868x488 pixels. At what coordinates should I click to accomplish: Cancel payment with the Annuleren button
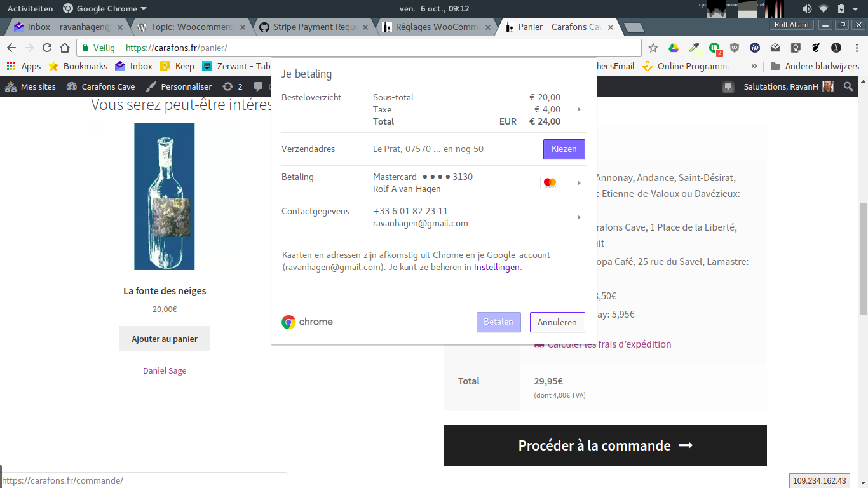[557, 322]
